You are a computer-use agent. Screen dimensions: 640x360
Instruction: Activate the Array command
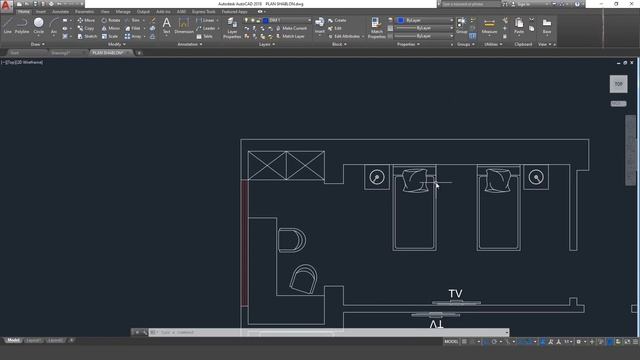point(133,36)
